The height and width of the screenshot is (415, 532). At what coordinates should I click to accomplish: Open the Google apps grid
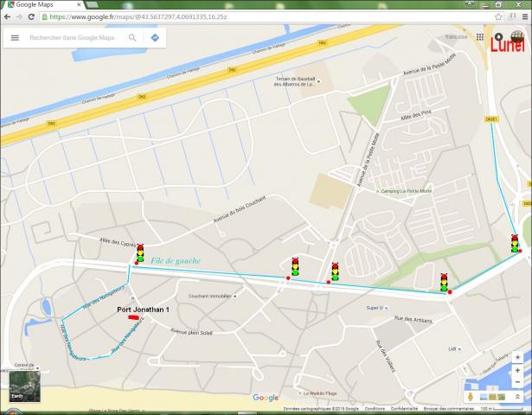480,37
